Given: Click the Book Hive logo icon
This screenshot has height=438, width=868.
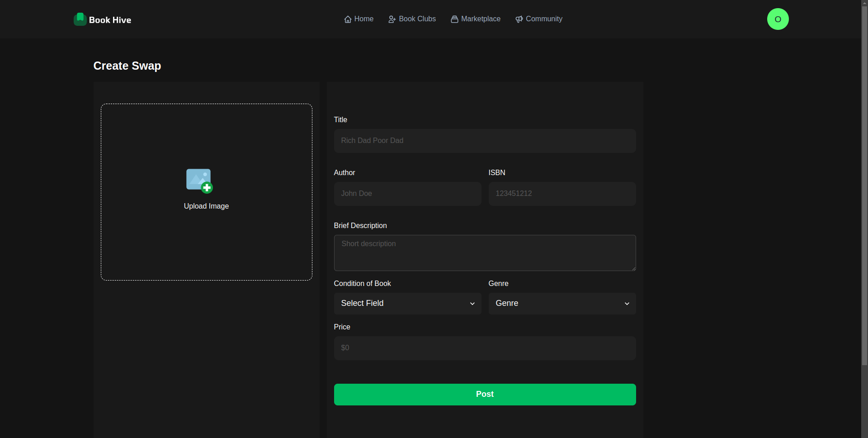Looking at the screenshot, I should 80,19.
